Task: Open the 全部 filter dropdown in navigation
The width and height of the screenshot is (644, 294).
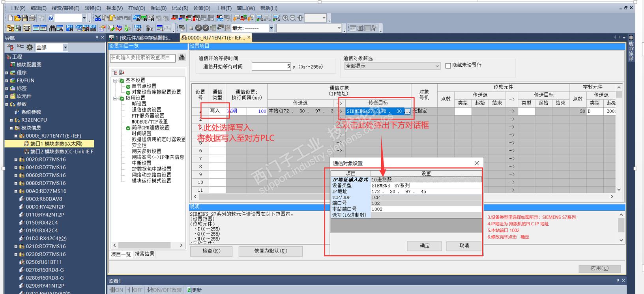Action: pos(65,47)
